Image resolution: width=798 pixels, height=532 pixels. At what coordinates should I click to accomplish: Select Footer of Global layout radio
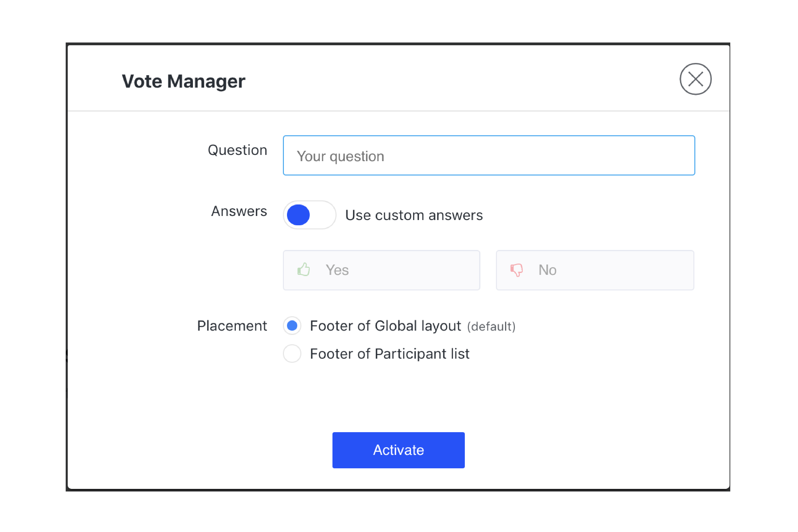click(292, 326)
